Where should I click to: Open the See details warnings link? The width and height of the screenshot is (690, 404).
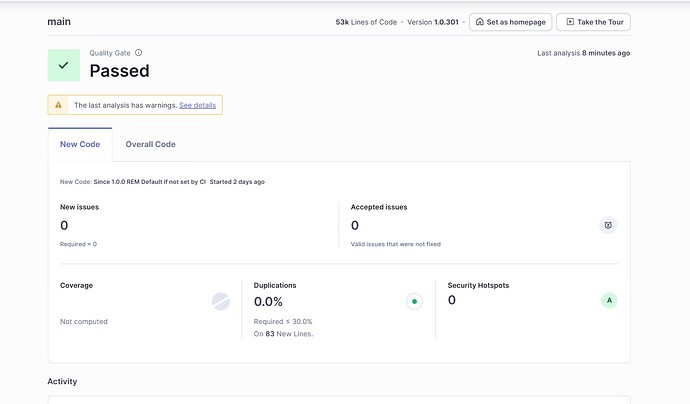pyautogui.click(x=198, y=105)
